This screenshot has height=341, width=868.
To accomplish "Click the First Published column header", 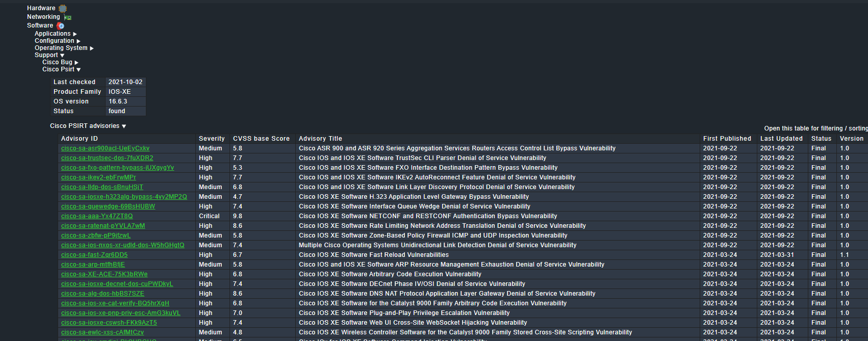I will [727, 139].
